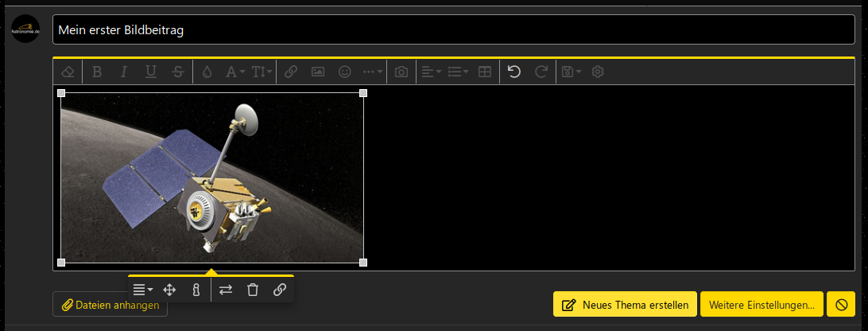The width and height of the screenshot is (868, 331).
Task: Open the list type dropdown
Action: point(458,72)
